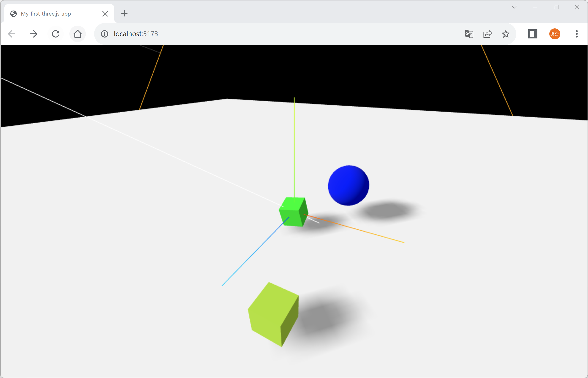
Task: Open the Chrome three-dot menu
Action: pos(577,34)
